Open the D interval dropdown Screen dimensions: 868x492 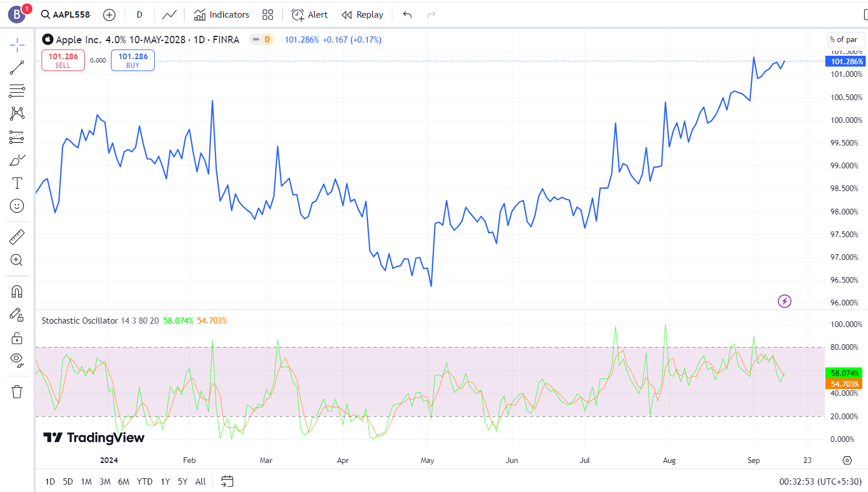(x=139, y=15)
